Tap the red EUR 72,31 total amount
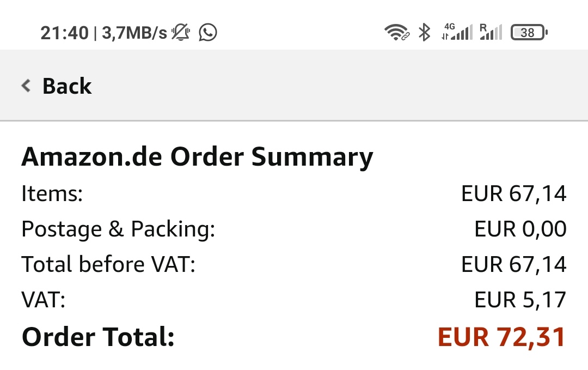The height and width of the screenshot is (370, 588). pos(501,337)
